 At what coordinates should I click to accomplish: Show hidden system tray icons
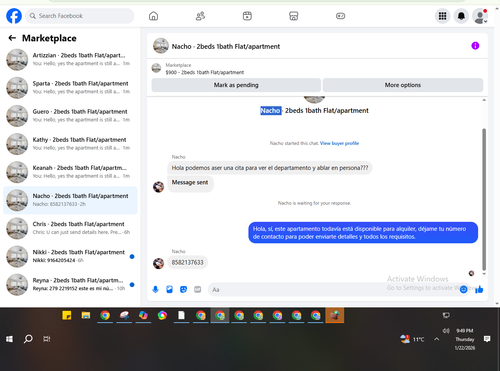pyautogui.click(x=437, y=339)
